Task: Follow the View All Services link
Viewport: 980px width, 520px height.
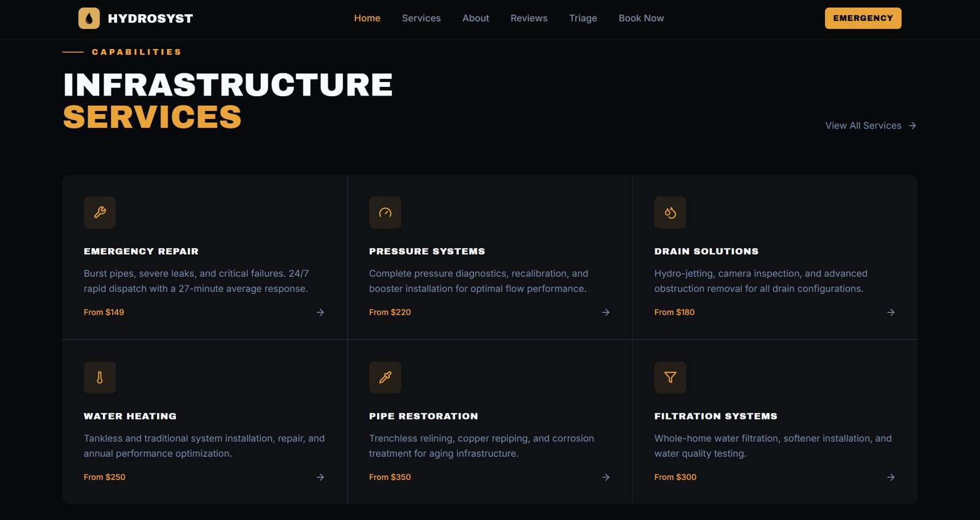Action: point(870,126)
